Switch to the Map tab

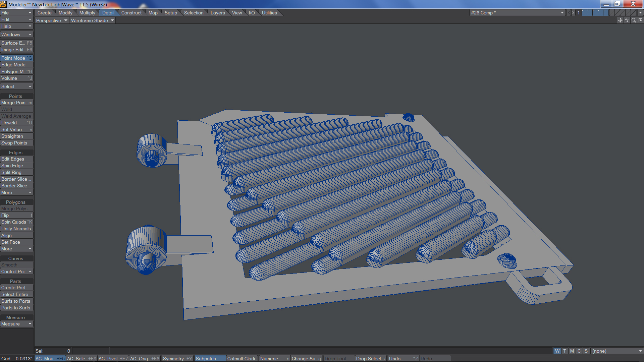[x=153, y=13]
